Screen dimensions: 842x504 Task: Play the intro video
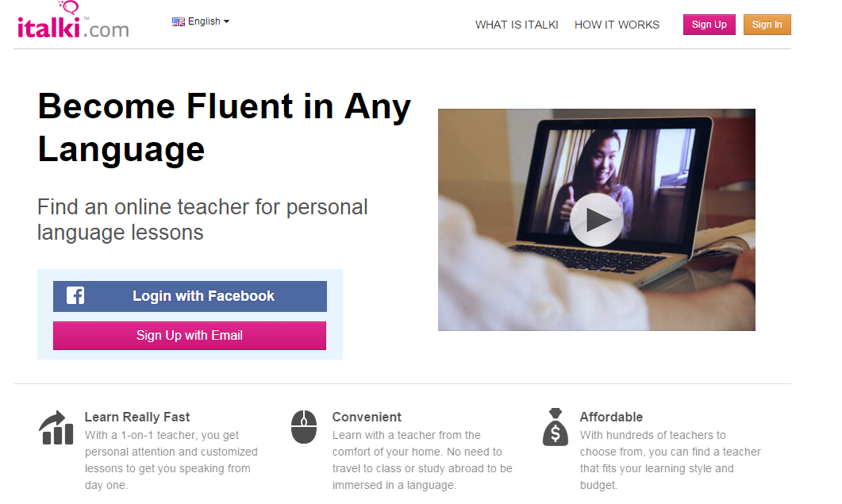(x=596, y=220)
